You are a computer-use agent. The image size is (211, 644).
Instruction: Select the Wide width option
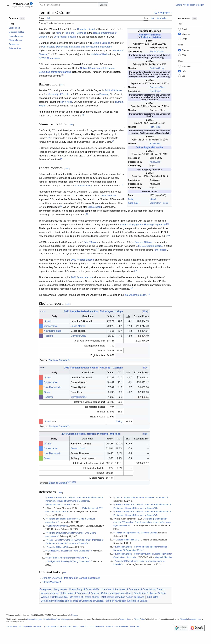point(179,55)
